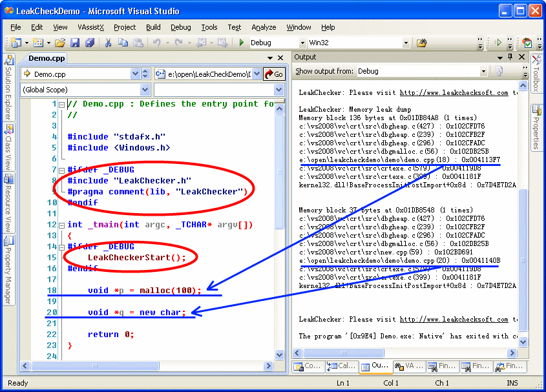Open the Toolbox side panel
This screenshot has width=546, height=392.
536,74
